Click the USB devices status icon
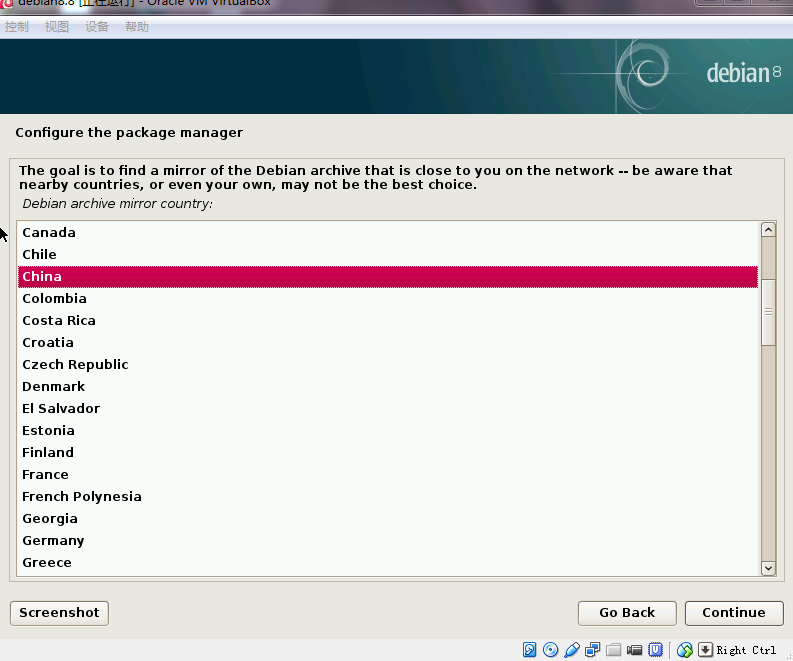Viewport: 793px width, 661px height. click(571, 650)
